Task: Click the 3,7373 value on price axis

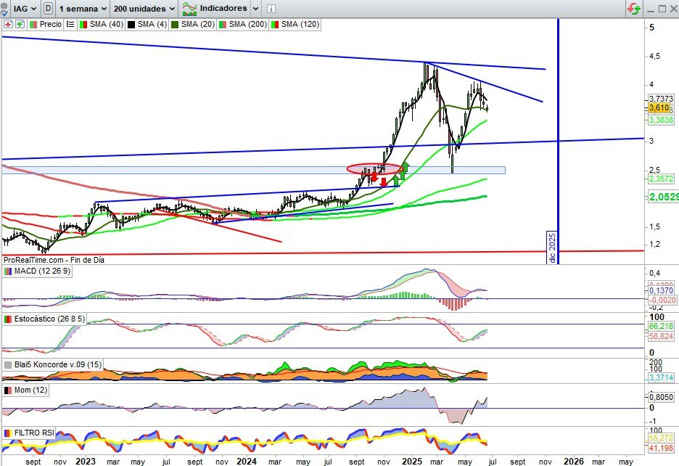Action: 661,99
